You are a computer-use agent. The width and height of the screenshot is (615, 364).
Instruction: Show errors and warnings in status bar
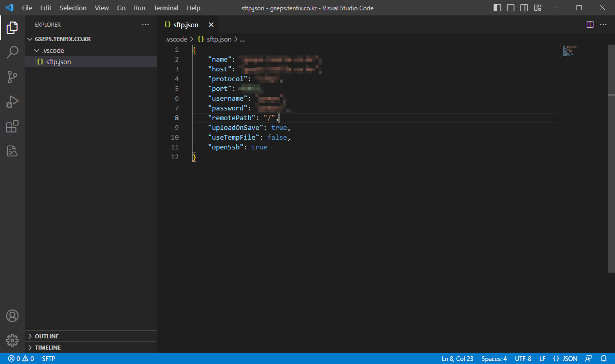pyautogui.click(x=21, y=358)
